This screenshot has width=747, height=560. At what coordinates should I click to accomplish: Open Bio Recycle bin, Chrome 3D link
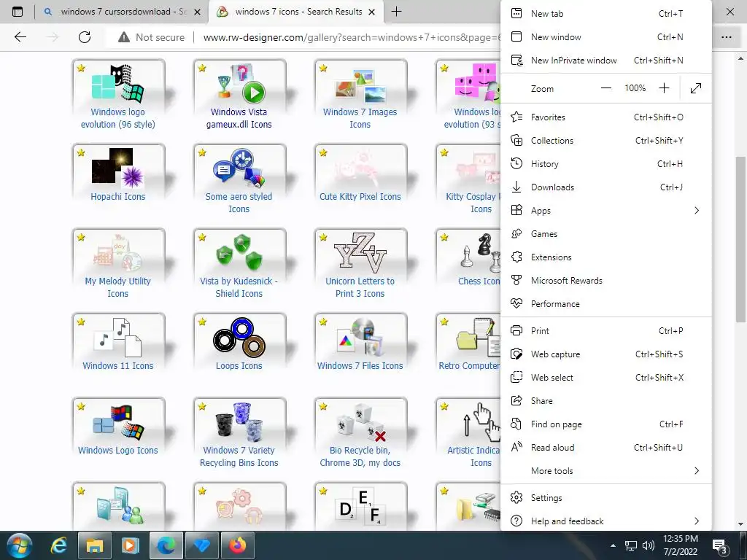(x=360, y=456)
